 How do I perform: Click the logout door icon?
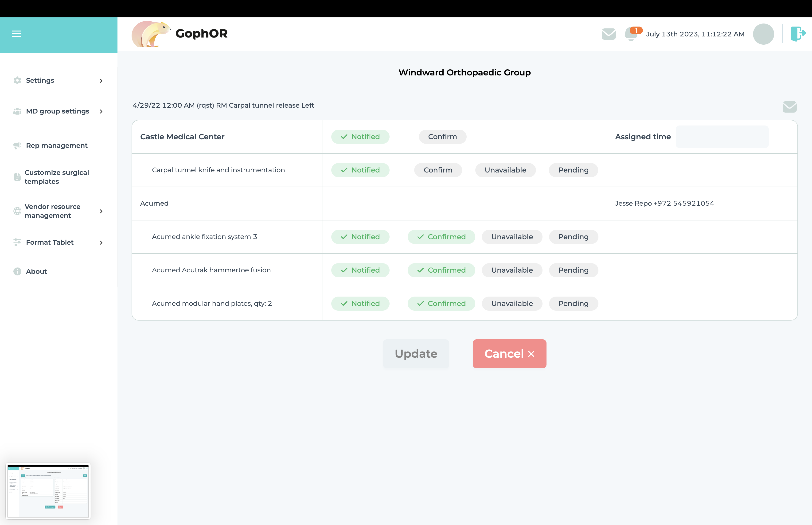tap(798, 34)
